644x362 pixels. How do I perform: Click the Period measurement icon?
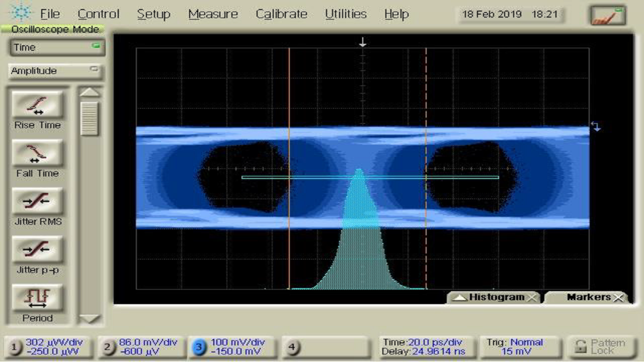(37, 298)
